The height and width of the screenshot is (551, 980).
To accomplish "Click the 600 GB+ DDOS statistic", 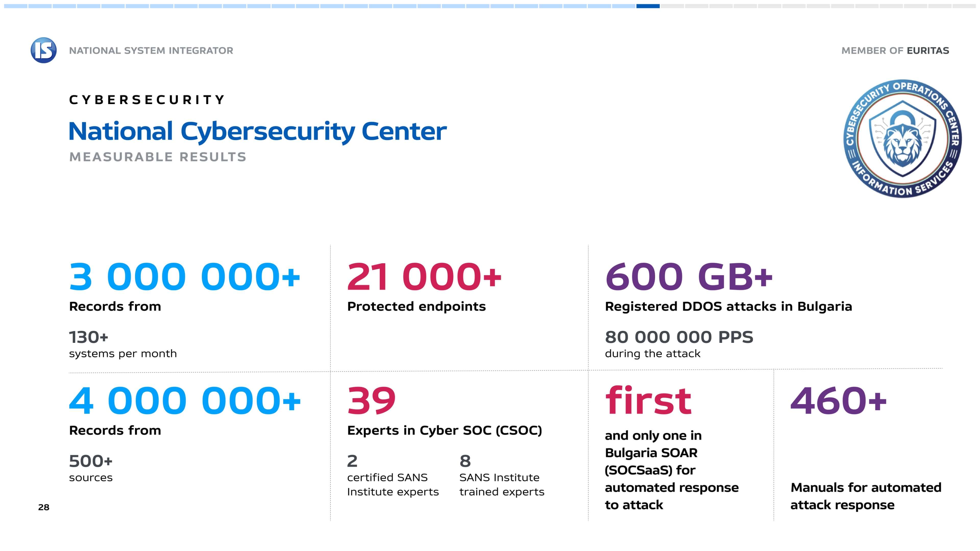I will [x=689, y=277].
